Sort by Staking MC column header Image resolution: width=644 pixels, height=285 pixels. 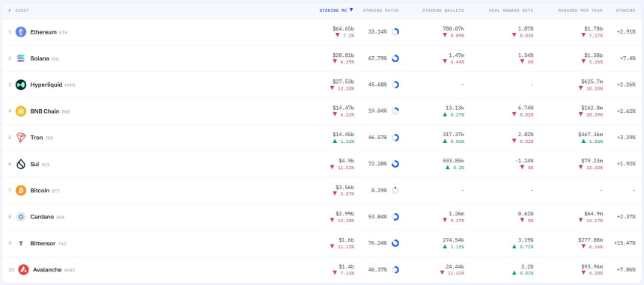[336, 10]
